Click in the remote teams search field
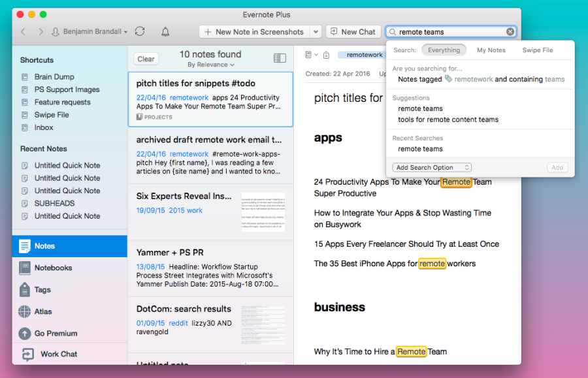Image resolution: width=588 pixels, height=378 pixels. [451, 32]
